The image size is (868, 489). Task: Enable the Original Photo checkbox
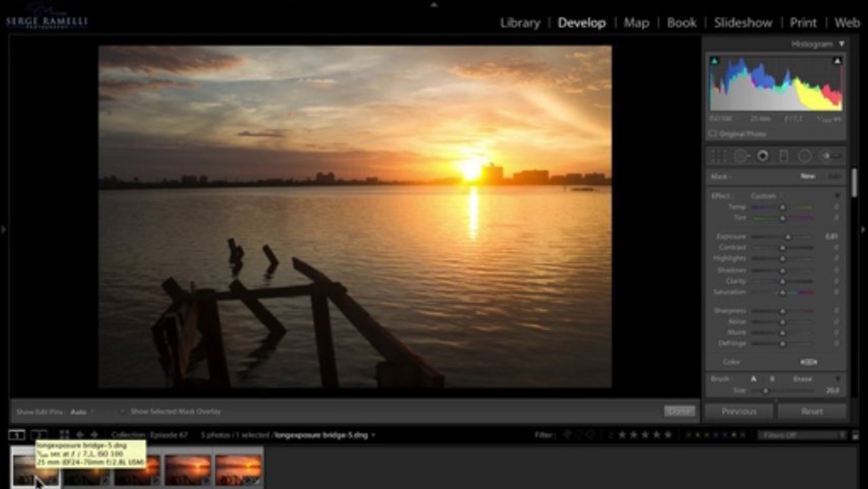tap(713, 134)
